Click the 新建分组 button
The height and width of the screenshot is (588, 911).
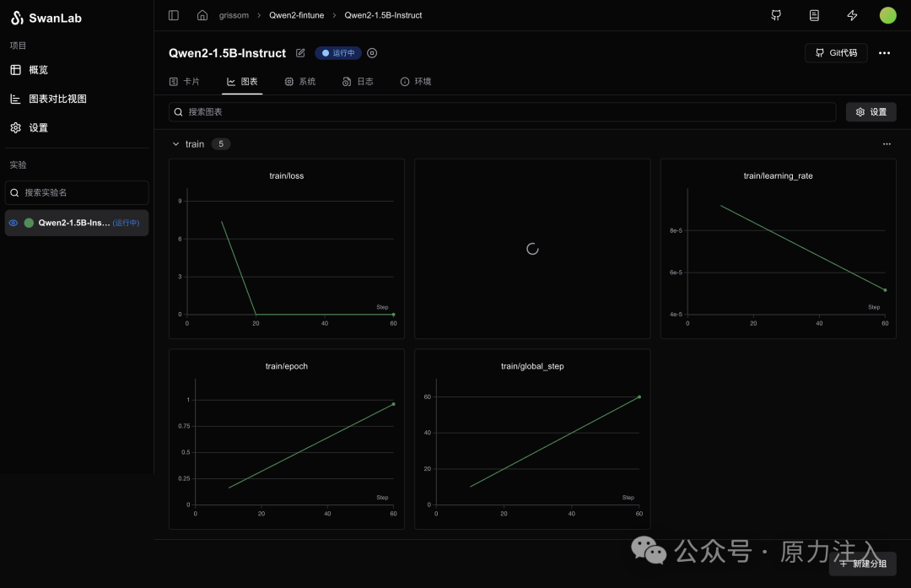863,564
